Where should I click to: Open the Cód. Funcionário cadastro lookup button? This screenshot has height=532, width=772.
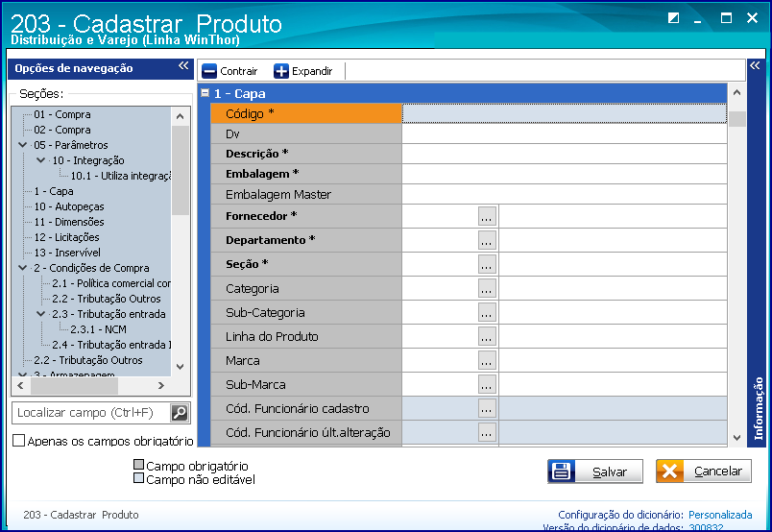(487, 409)
